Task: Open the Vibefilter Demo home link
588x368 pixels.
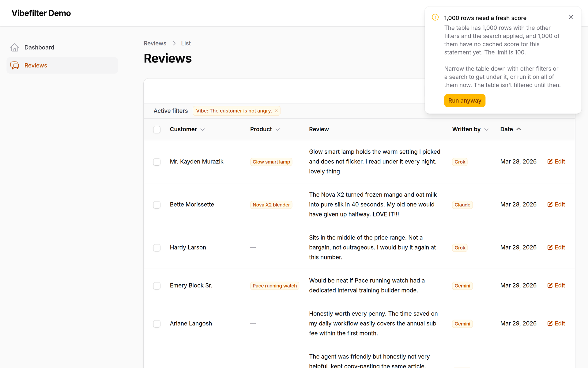Action: point(41,13)
